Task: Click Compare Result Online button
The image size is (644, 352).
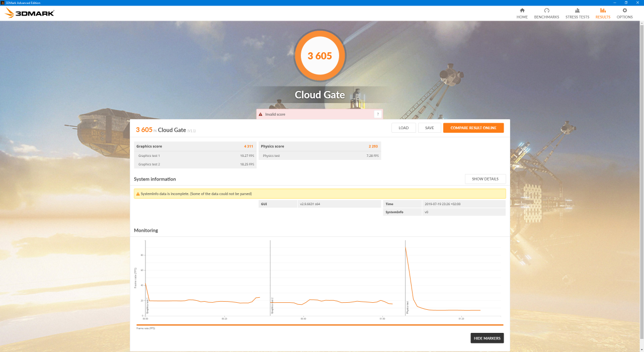Action: click(x=473, y=128)
